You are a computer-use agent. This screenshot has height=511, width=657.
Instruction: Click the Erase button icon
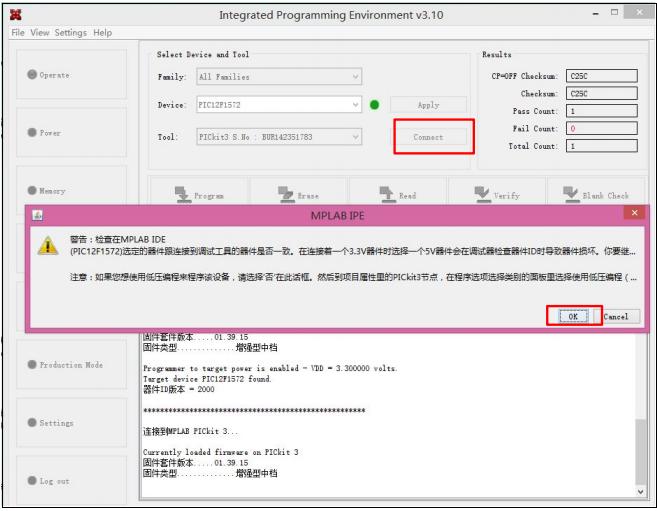[x=286, y=194]
